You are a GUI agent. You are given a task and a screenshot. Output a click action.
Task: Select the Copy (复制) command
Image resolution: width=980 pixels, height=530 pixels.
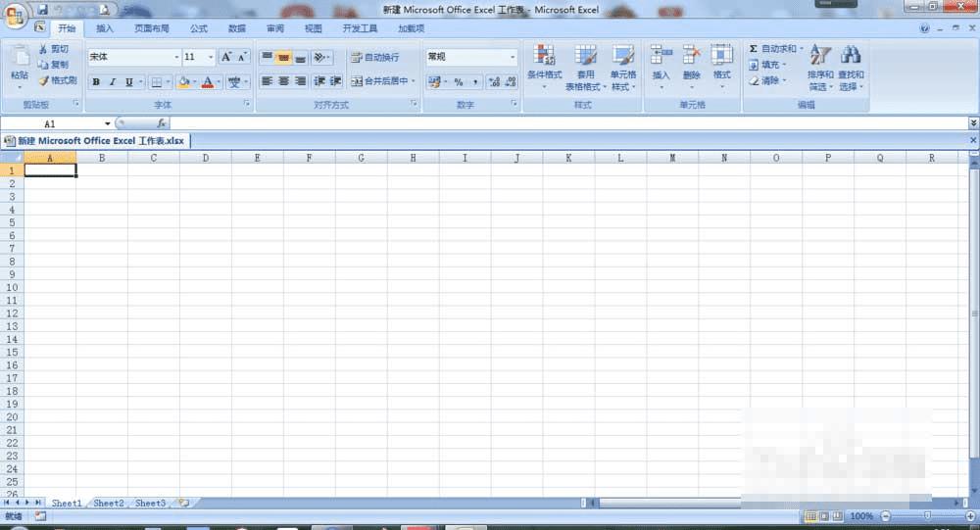click(54, 65)
